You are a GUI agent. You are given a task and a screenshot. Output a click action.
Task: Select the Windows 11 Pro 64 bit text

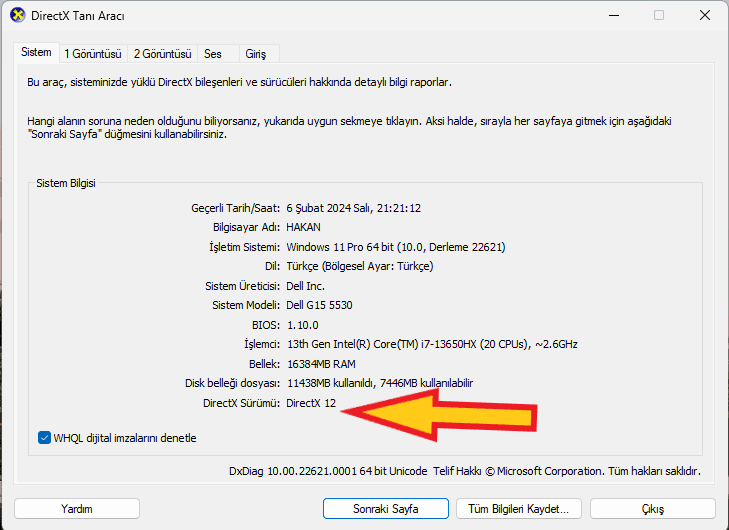[340, 247]
